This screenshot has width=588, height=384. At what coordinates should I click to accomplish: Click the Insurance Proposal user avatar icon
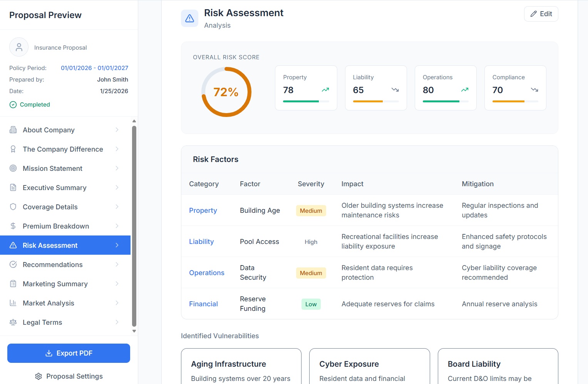[19, 47]
